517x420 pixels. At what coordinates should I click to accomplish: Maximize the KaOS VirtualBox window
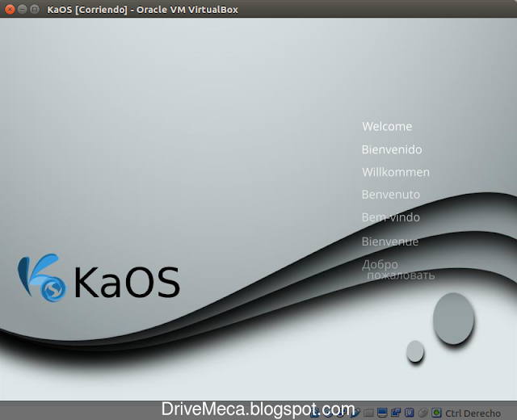pyautogui.click(x=34, y=9)
